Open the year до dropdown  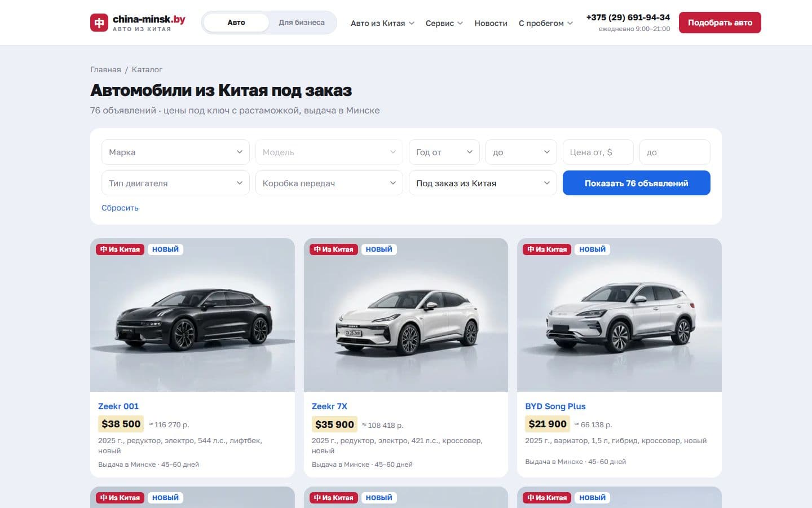pyautogui.click(x=521, y=152)
